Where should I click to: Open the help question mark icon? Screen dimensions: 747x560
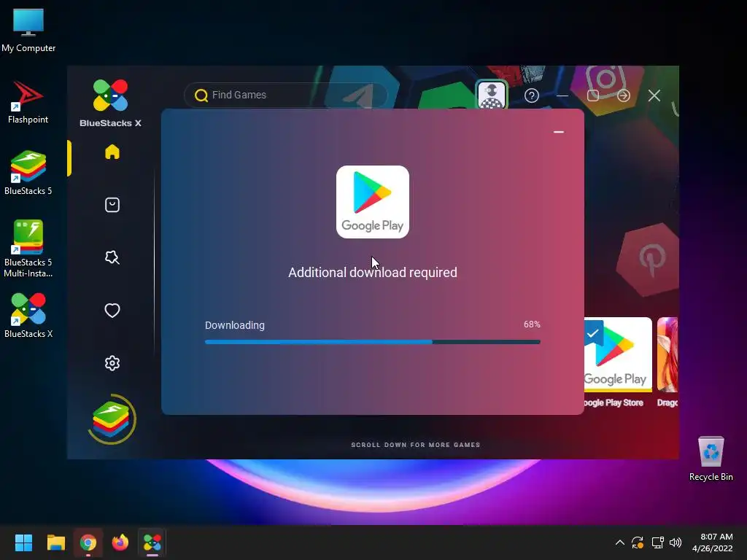532,96
